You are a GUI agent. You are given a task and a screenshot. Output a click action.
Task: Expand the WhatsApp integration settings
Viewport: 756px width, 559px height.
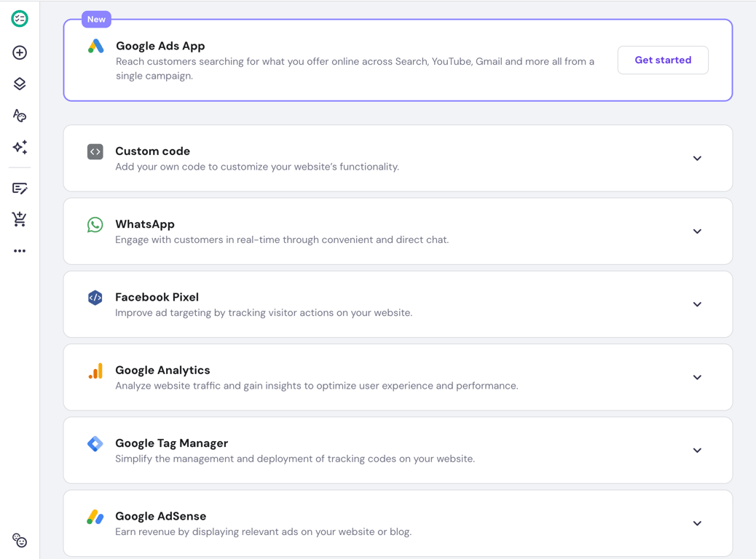697,231
